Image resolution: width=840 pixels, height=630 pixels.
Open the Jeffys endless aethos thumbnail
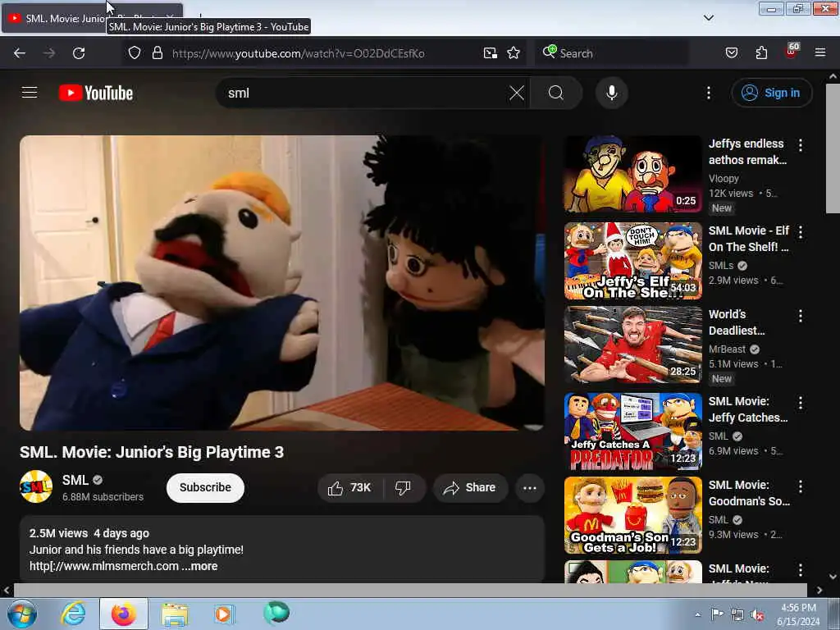[x=633, y=174]
